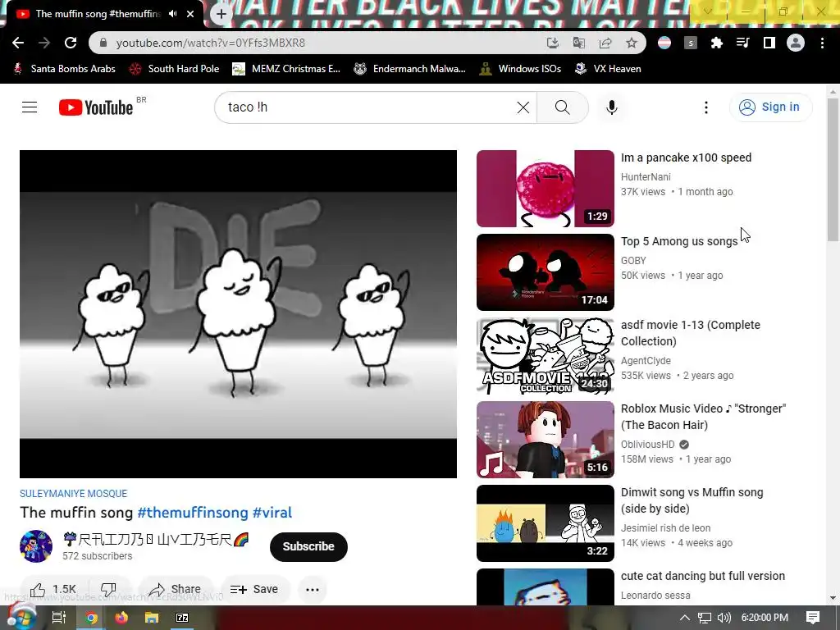840x630 pixels.
Task: Open the network tray icon
Action: [x=705, y=618]
